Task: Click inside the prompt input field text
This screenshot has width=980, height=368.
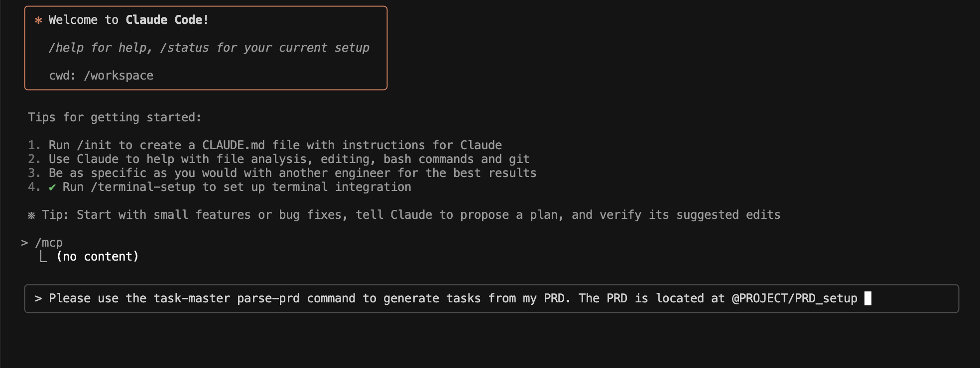Action: (x=453, y=298)
